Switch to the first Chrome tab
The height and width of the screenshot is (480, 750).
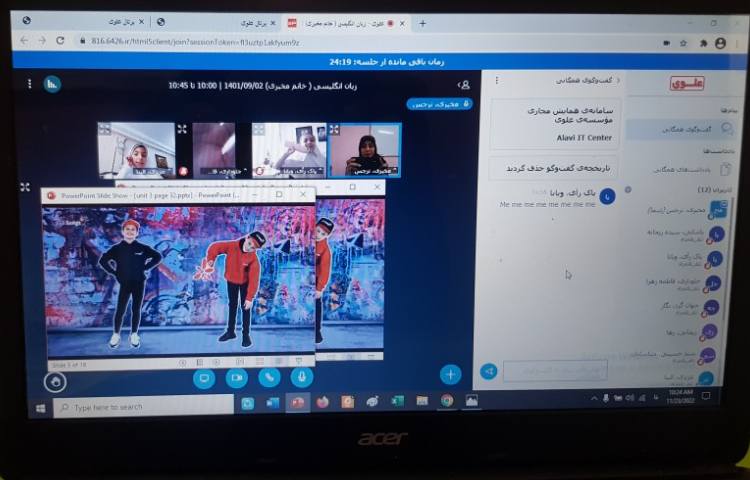pos(84,22)
